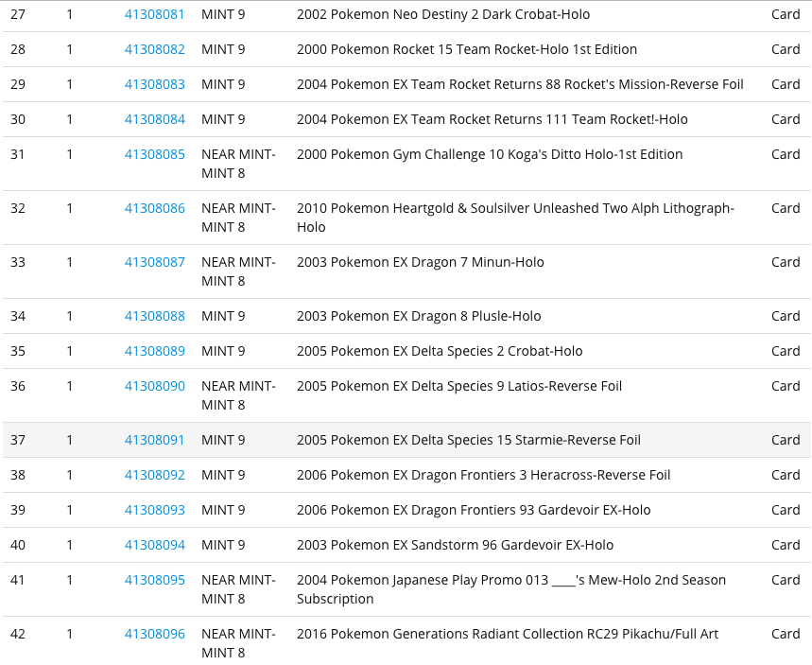
Task: Click the Card type cell in row 29
Action: coord(786,84)
